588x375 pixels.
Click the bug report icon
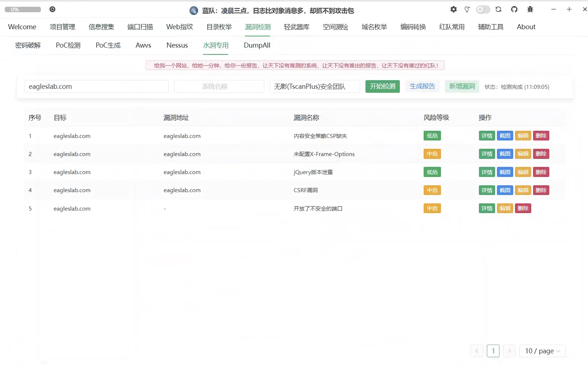coord(530,10)
